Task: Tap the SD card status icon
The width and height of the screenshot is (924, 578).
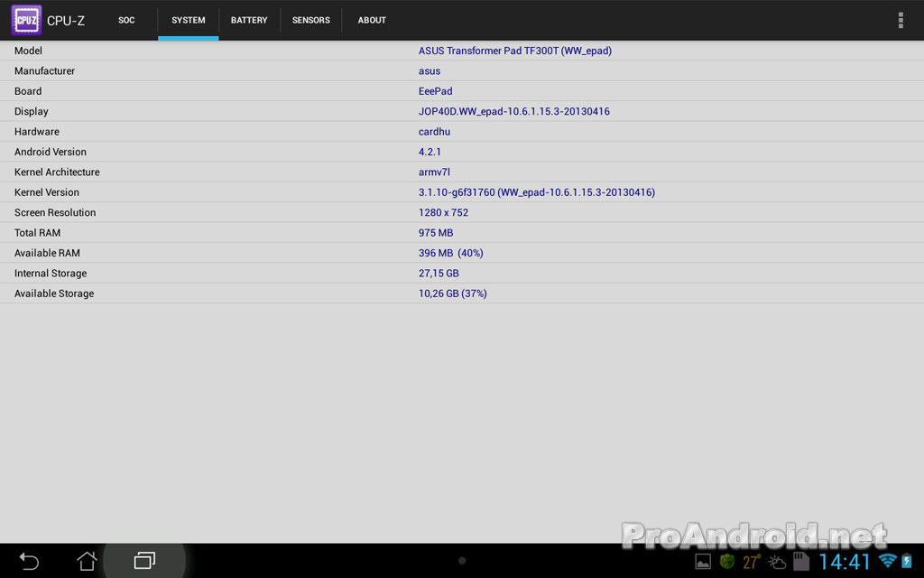Action: (x=801, y=561)
